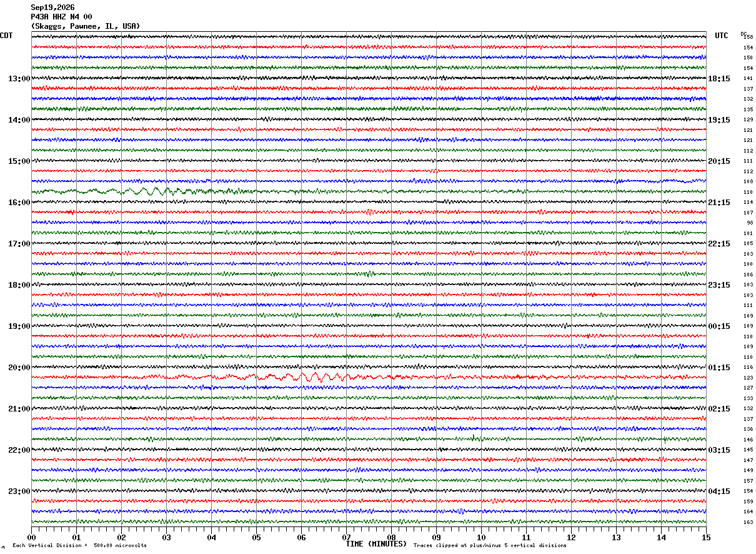Viewport: 756px width, 554px height.
Task: Click the 15 minute tick label
Action: click(x=706, y=538)
